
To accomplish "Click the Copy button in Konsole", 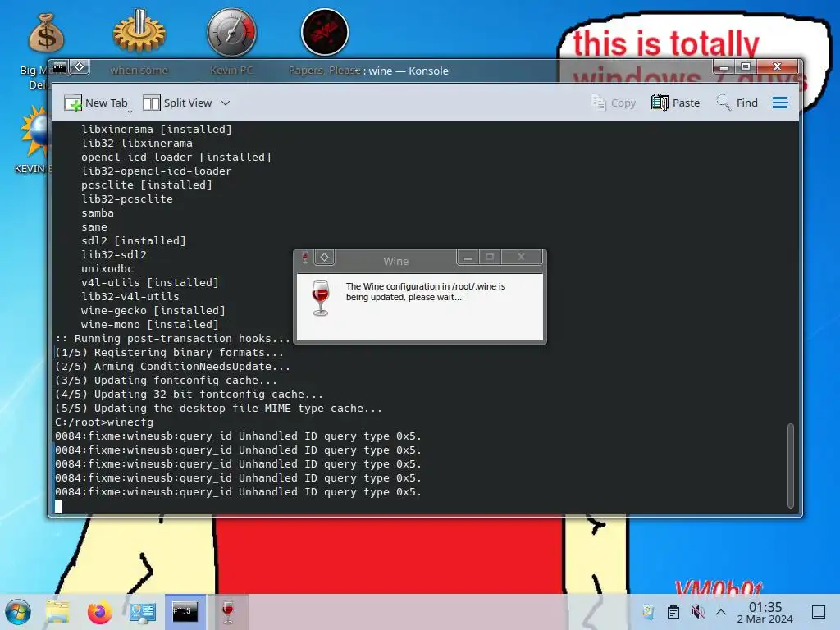I will point(614,103).
